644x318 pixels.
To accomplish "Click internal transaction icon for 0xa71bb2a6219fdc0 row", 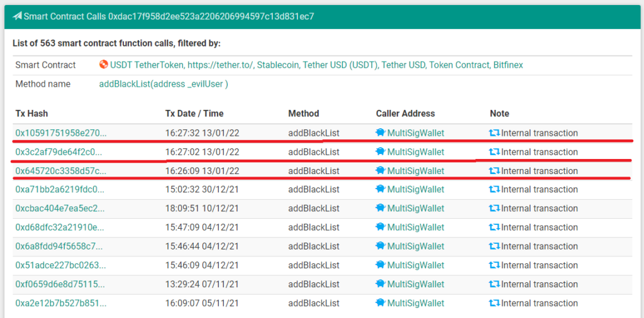I will coord(494,190).
